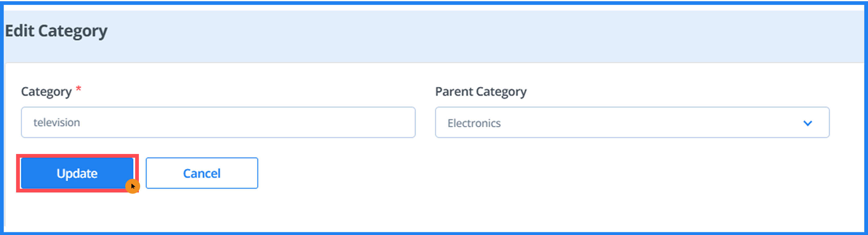868x235 pixels.
Task: Click the white form panel below the buttons
Action: [x=404, y=209]
